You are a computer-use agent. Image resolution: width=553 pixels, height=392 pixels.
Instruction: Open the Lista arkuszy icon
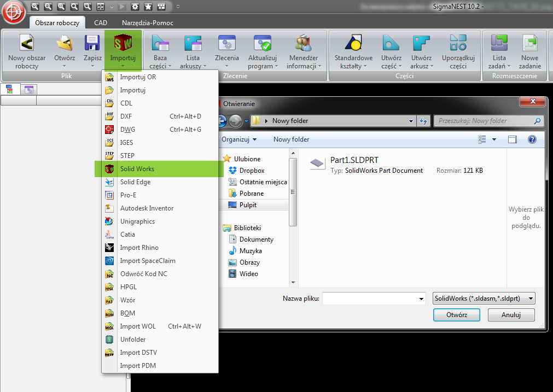click(193, 43)
